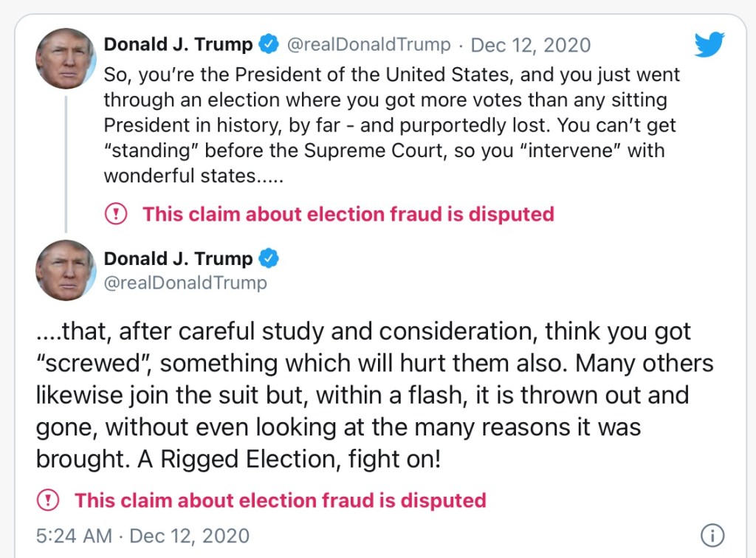Open the info icon at bottom right

point(712,535)
